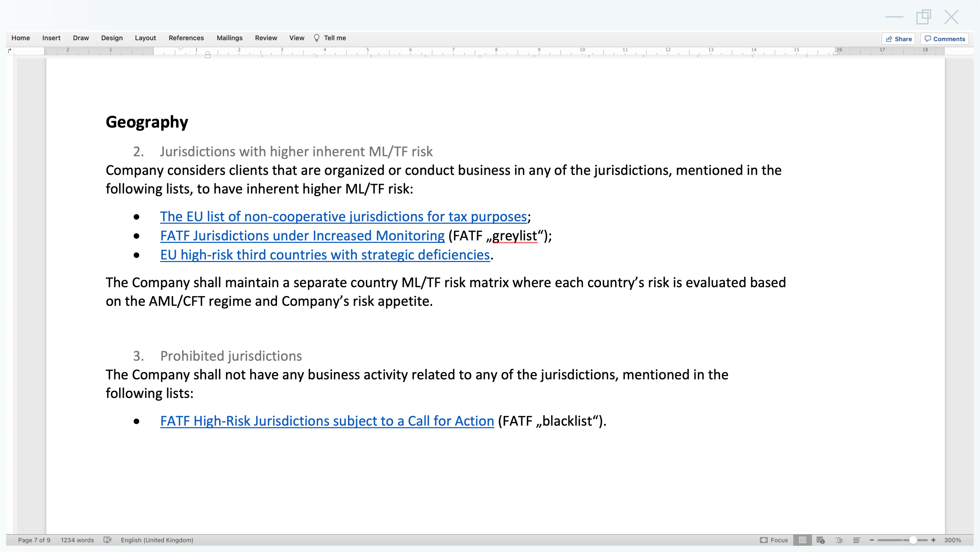
Task: Open FATF greylist jurisdictions link
Action: [x=302, y=235]
